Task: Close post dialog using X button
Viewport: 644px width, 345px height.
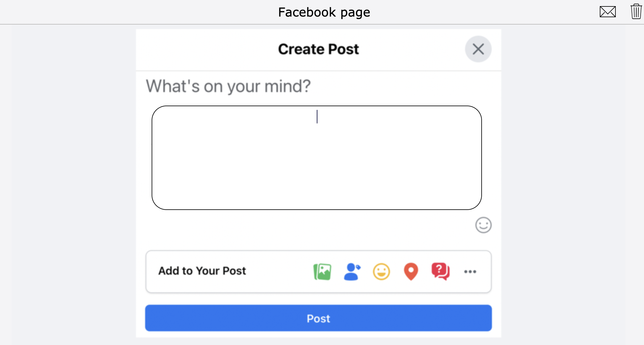Action: (x=478, y=49)
